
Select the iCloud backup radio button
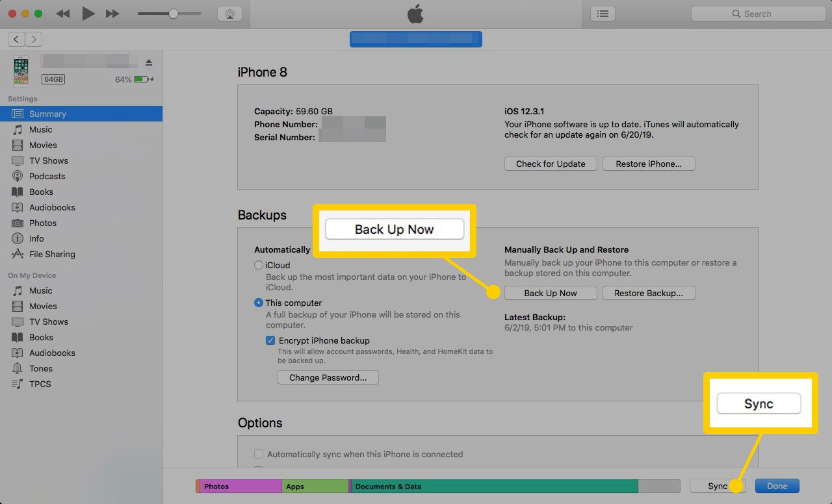pos(259,265)
